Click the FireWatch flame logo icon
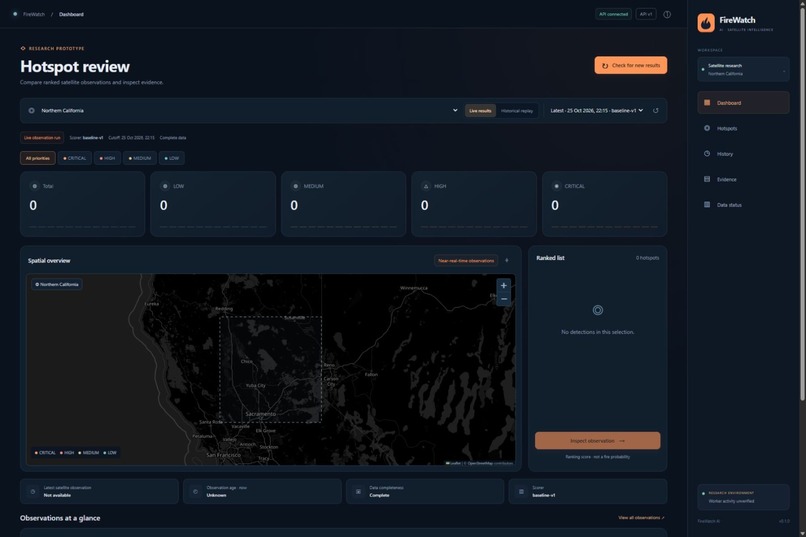The height and width of the screenshot is (537, 806). (x=706, y=23)
